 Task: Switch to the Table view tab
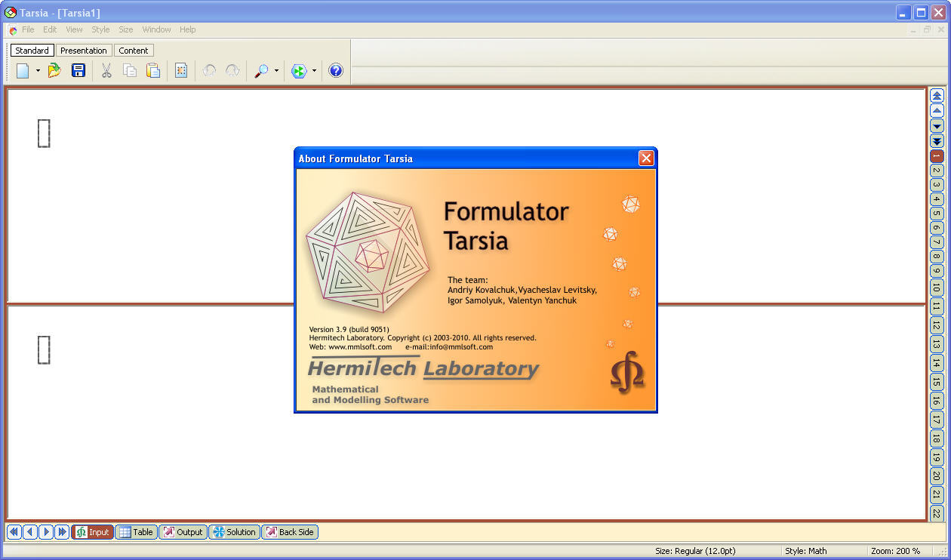(x=136, y=532)
